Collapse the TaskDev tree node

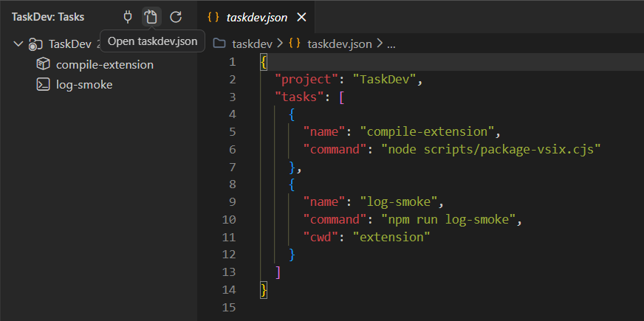pos(18,44)
